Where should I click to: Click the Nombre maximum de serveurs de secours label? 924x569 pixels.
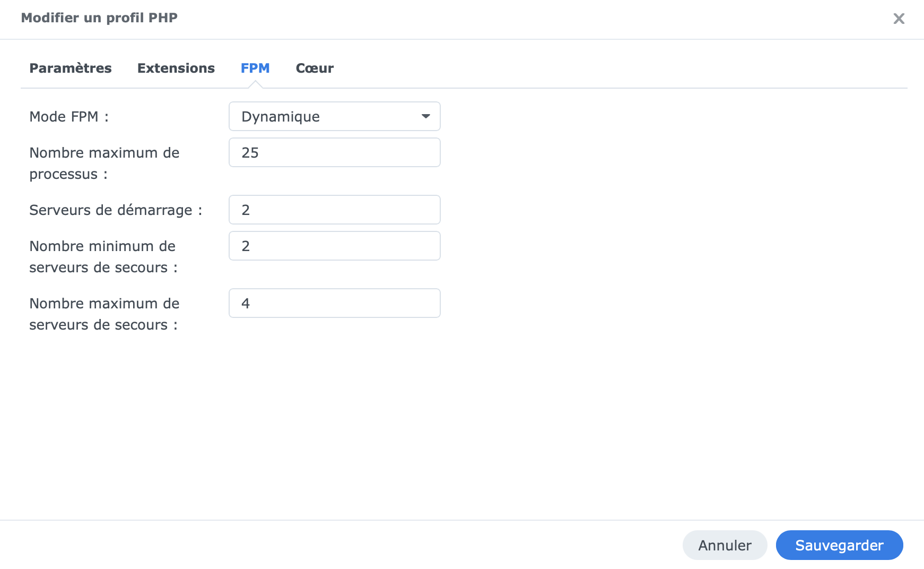click(104, 314)
